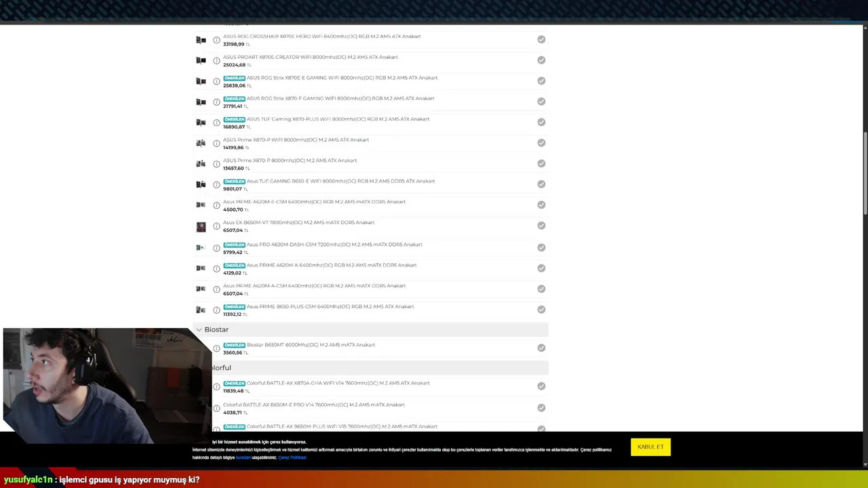Click scrollbar up arrow at page top
Screen dimensions: 868x488
tap(865, 28)
